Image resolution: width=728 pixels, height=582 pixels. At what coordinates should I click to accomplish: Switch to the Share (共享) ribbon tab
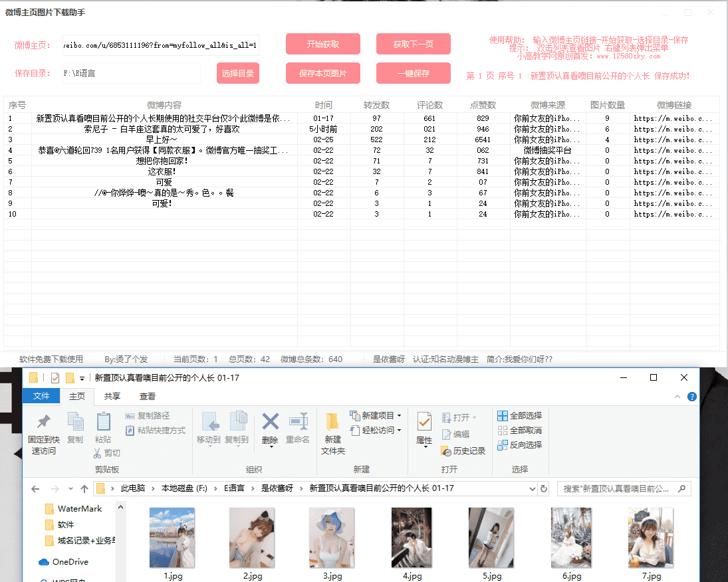112,397
